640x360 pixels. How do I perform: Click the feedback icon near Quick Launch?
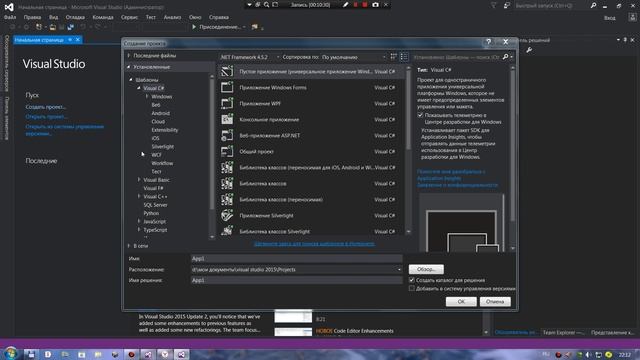[507, 5]
